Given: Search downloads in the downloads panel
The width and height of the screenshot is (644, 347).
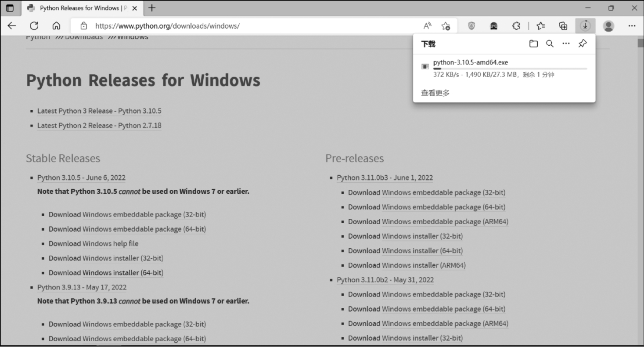Looking at the screenshot, I should pos(550,44).
